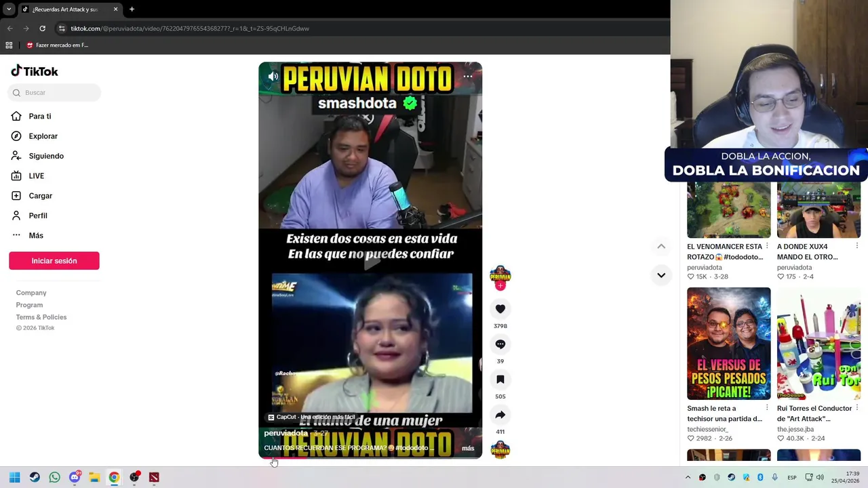Open techiessenior_ author link

click(x=707, y=429)
